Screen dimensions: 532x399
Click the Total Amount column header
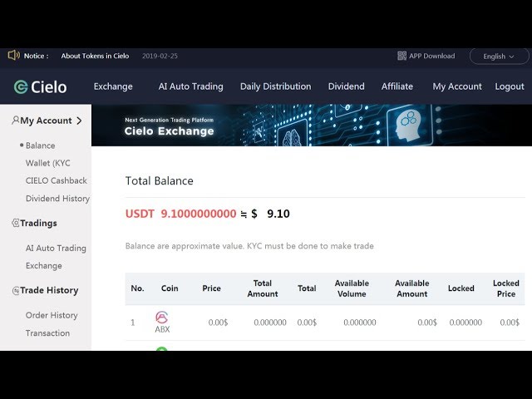tap(263, 288)
